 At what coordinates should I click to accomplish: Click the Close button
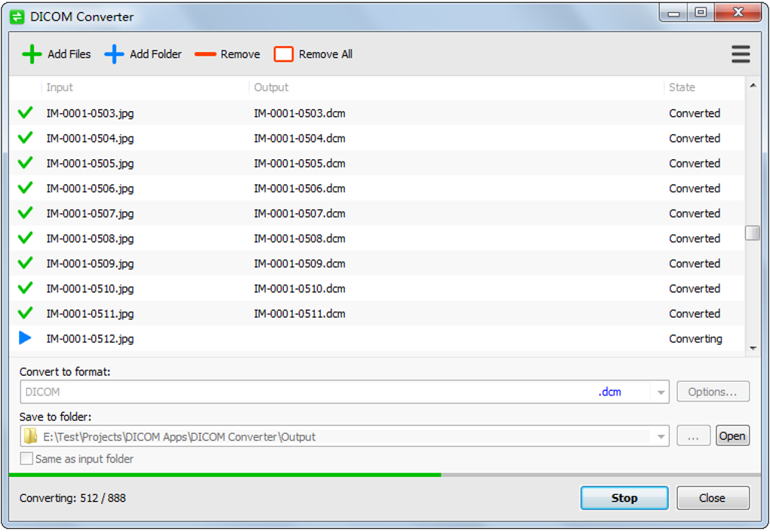[713, 498]
